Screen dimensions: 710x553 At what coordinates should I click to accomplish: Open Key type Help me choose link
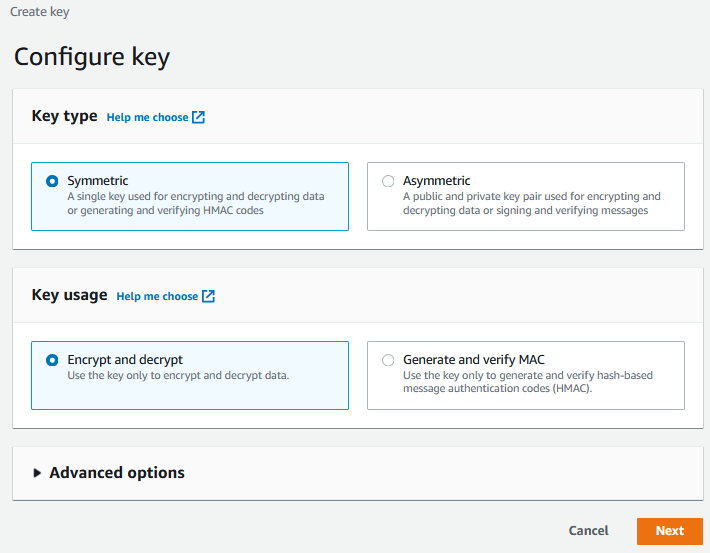click(147, 117)
